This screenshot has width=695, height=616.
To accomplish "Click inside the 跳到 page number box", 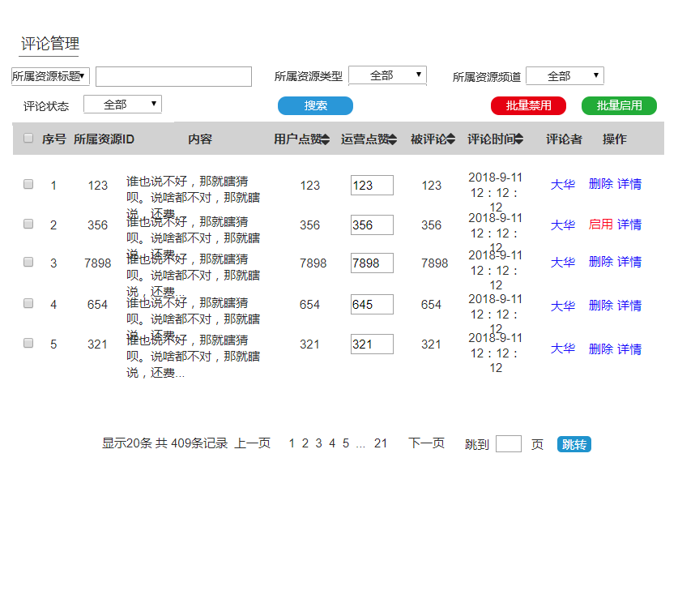I will [x=509, y=443].
